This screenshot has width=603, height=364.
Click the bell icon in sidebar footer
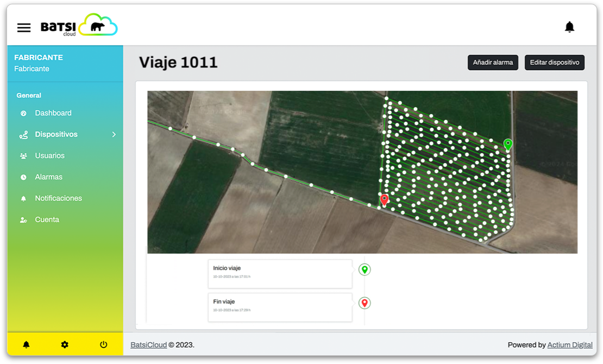(26, 344)
